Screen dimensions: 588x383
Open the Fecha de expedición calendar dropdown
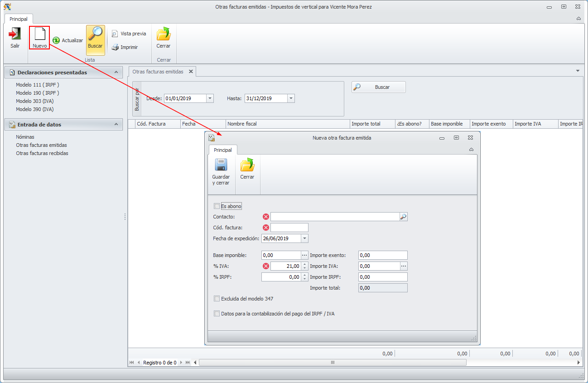click(304, 238)
